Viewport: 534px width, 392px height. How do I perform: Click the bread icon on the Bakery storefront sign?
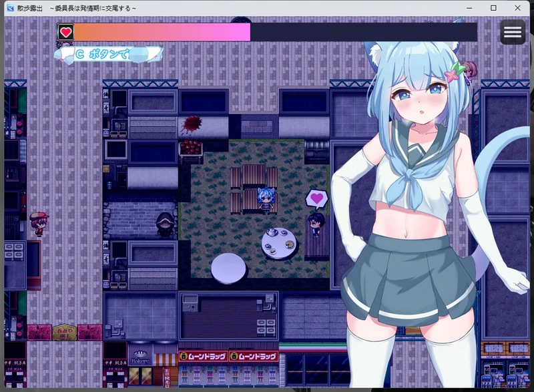140,353
